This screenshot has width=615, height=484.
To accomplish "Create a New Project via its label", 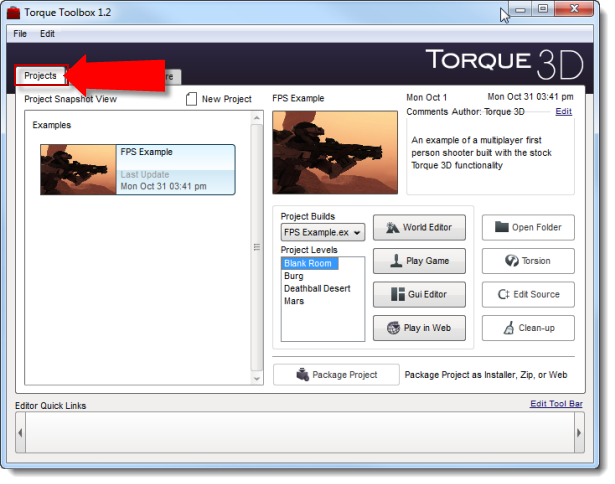I will (x=226, y=99).
